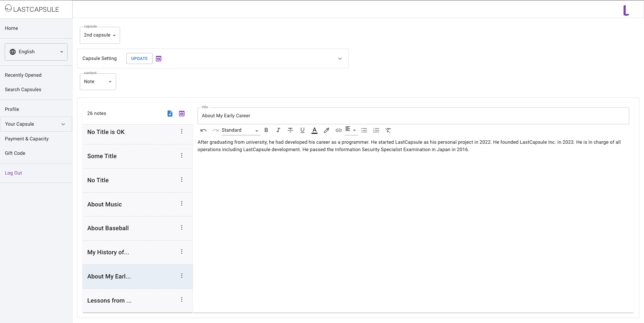Click the add new note icon
Screen dimensions: 644x323
[x=170, y=114]
